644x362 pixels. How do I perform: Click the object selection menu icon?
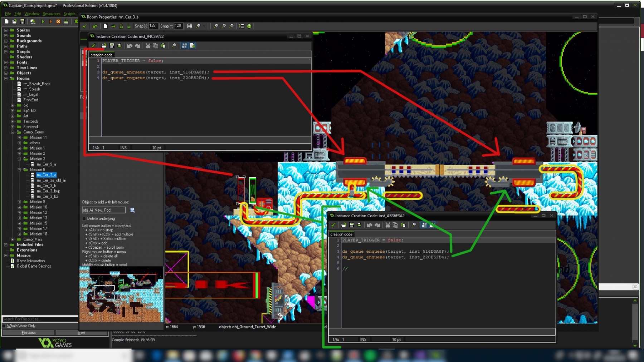(132, 210)
